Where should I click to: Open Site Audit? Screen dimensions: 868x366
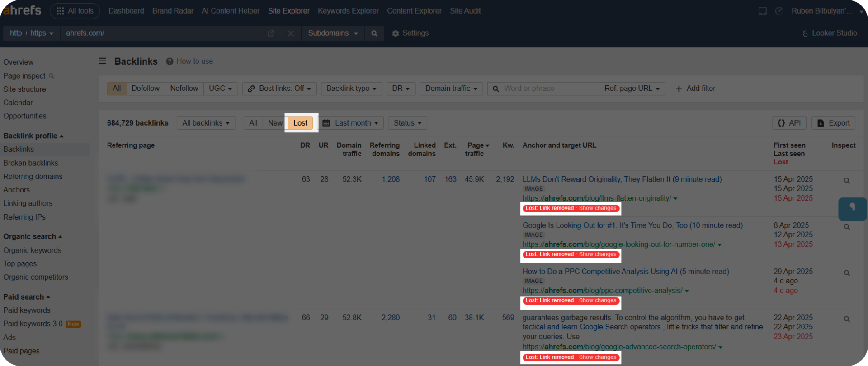[465, 11]
